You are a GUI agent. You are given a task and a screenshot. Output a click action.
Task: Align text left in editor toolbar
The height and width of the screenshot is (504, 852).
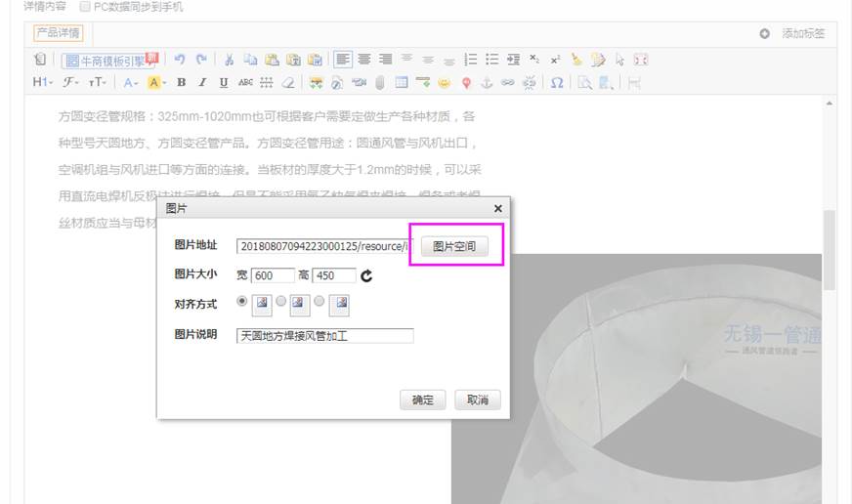pos(343,60)
